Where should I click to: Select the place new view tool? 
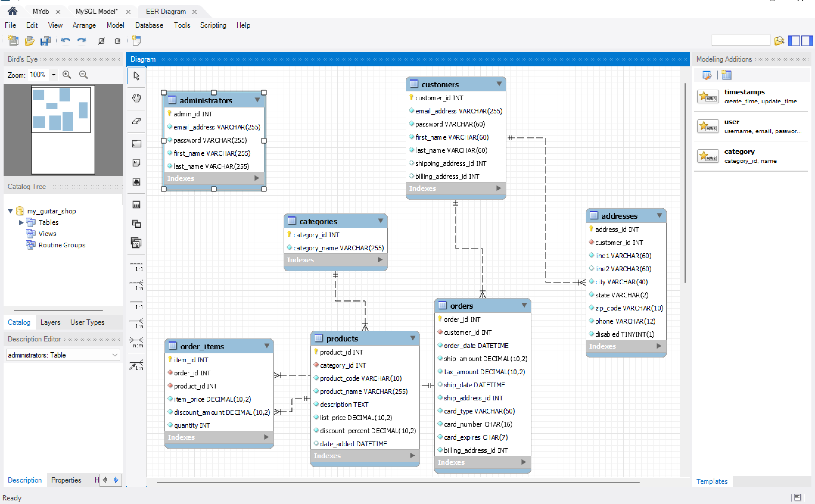click(136, 224)
